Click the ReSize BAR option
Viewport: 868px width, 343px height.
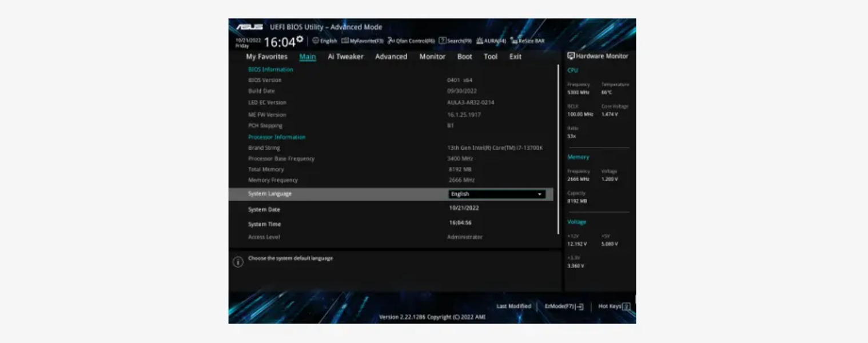click(x=527, y=41)
